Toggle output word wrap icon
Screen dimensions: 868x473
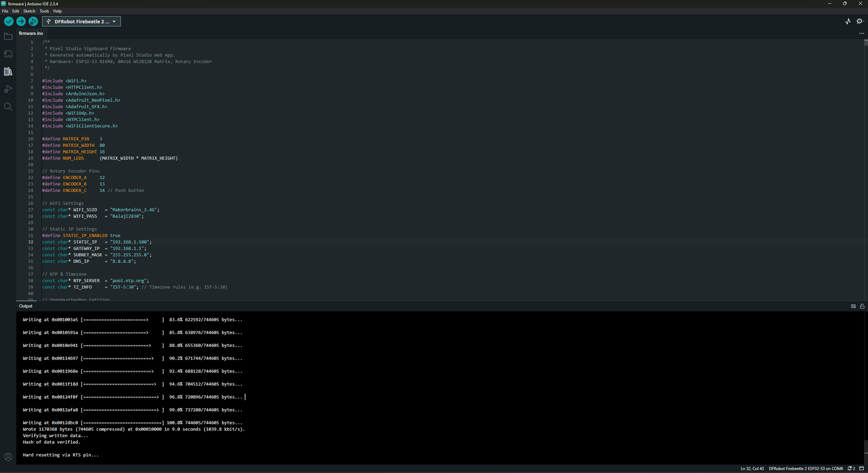(x=853, y=306)
